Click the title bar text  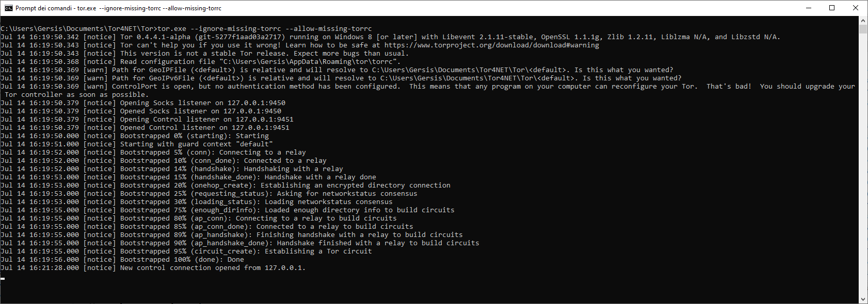coord(119,8)
